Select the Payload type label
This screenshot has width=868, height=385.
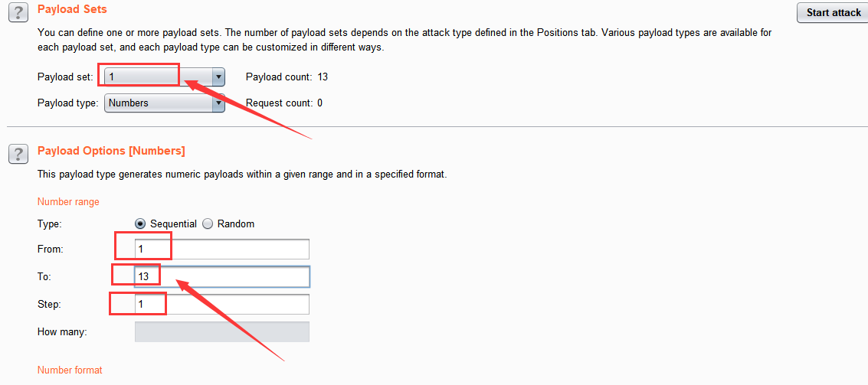point(67,103)
